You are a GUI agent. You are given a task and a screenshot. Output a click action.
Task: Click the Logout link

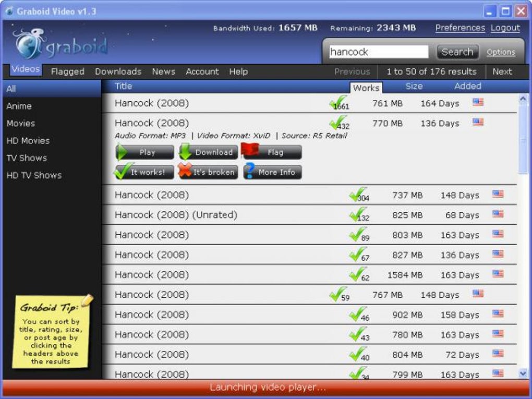tap(505, 28)
